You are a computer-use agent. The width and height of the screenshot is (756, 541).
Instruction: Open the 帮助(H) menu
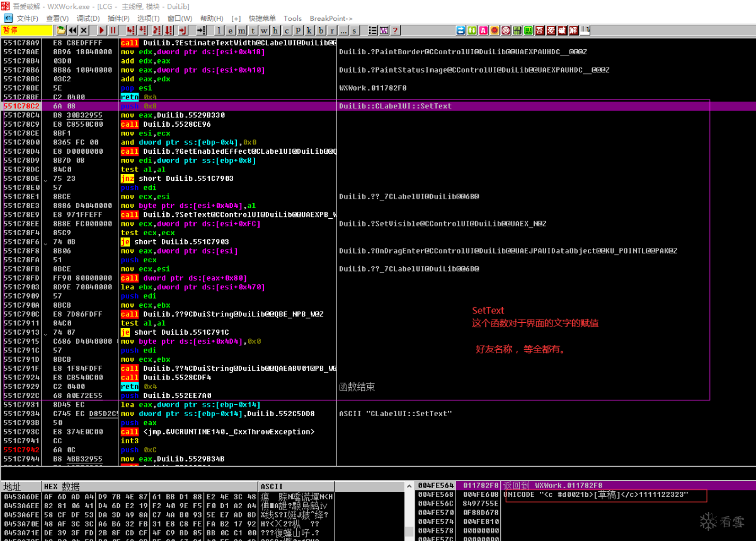point(212,18)
